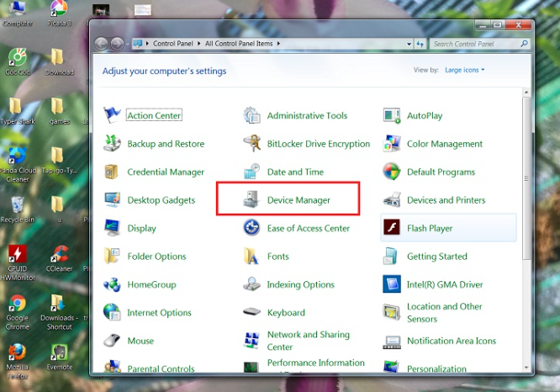This screenshot has height=392, width=560.
Task: Select the CPUID HWMonitor desktop shortcut
Action: pos(17,263)
